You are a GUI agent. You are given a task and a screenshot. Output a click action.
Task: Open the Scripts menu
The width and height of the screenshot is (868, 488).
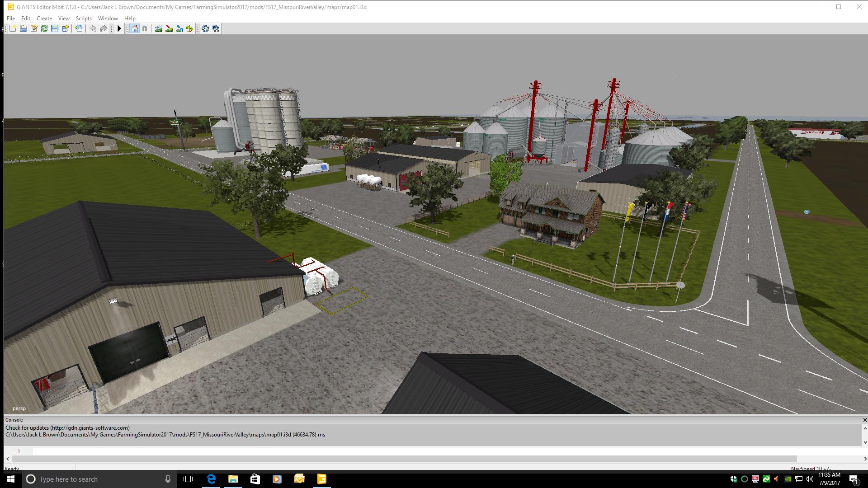pos(84,19)
